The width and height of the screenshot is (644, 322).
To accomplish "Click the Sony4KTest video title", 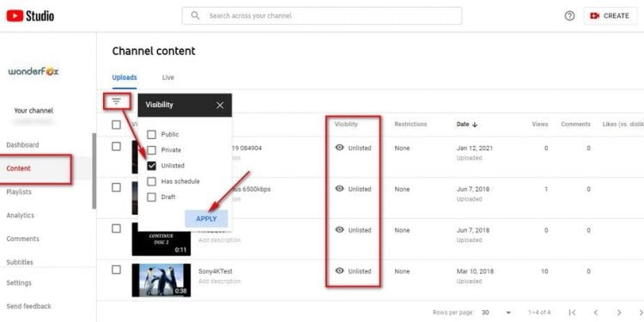I will 216,271.
